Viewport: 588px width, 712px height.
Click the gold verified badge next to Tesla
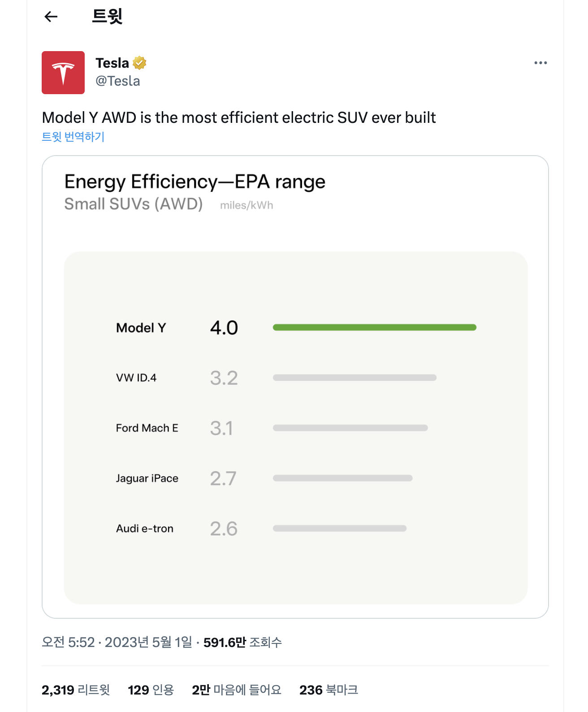pyautogui.click(x=140, y=63)
